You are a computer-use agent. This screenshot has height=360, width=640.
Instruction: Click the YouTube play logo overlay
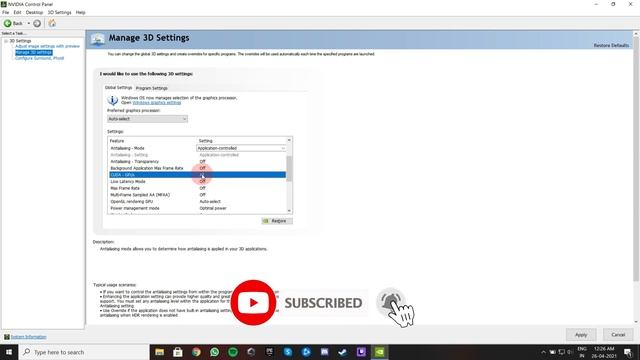pyautogui.click(x=253, y=302)
